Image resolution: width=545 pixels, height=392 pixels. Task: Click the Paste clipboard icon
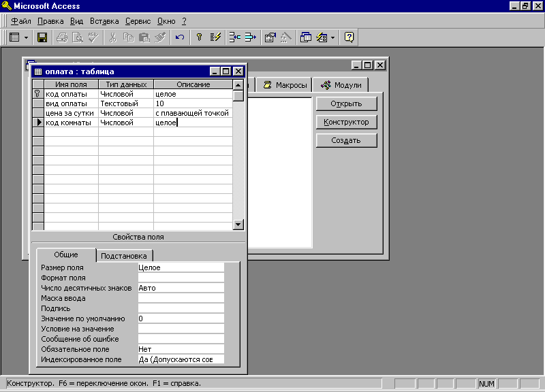coord(144,37)
